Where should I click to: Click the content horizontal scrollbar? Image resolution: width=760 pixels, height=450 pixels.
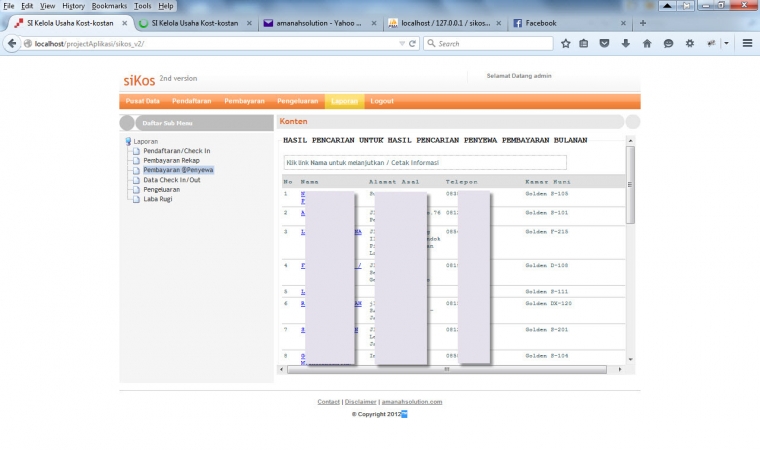450,369
